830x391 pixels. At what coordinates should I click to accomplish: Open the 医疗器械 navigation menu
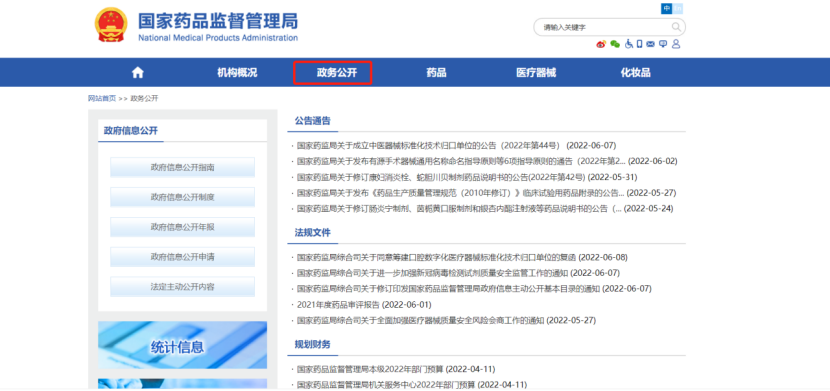tap(536, 72)
